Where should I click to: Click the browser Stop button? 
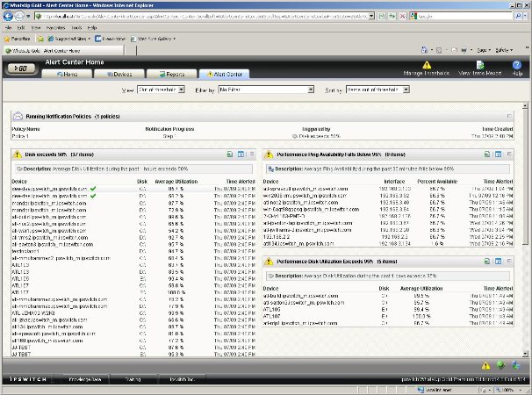point(402,16)
